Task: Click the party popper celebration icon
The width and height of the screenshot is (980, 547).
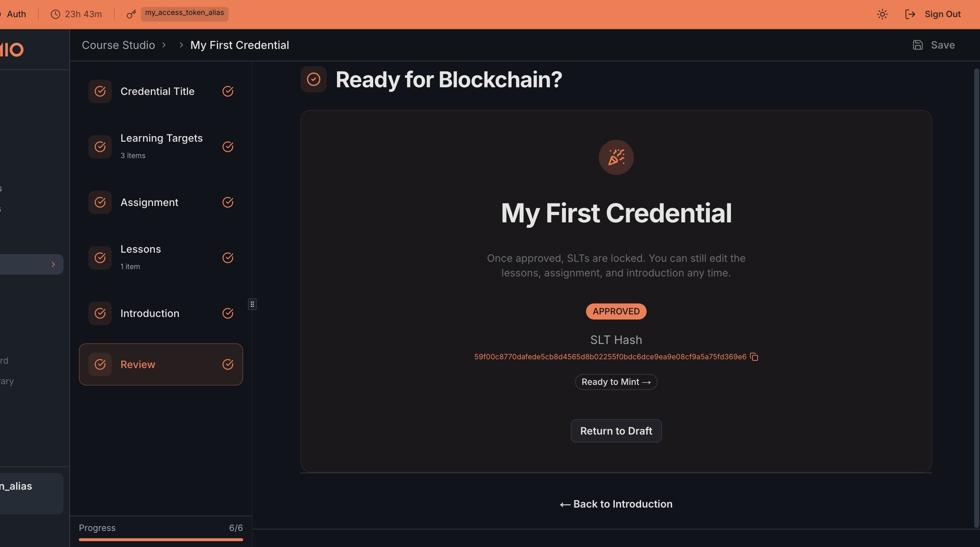Action: coord(616,157)
